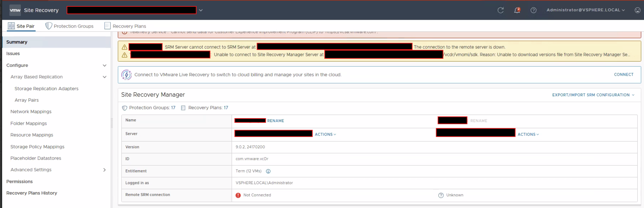Click the Protection Groups shield icon
Screen dimensions: 644x208
(x=49, y=26)
